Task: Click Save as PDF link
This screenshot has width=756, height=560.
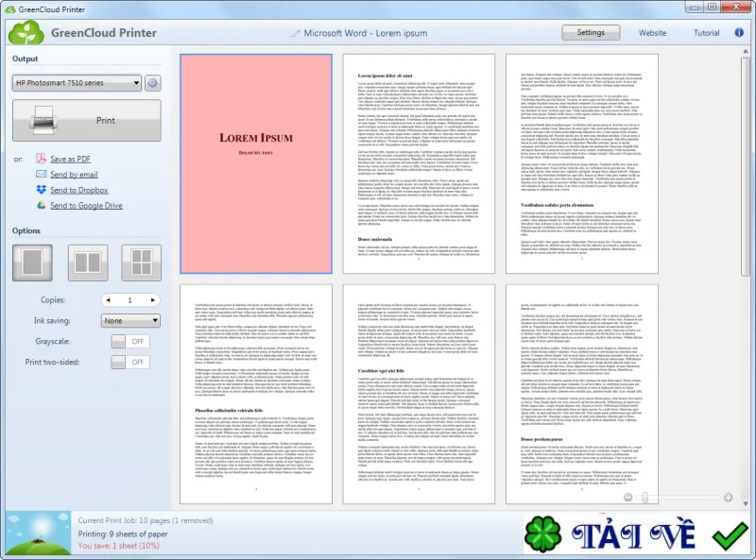Action: coord(70,159)
